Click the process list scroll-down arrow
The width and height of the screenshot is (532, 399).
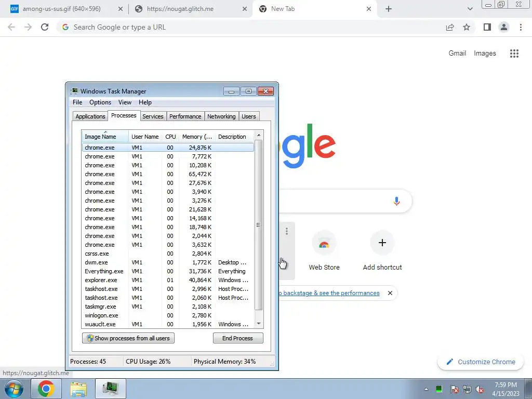point(259,324)
